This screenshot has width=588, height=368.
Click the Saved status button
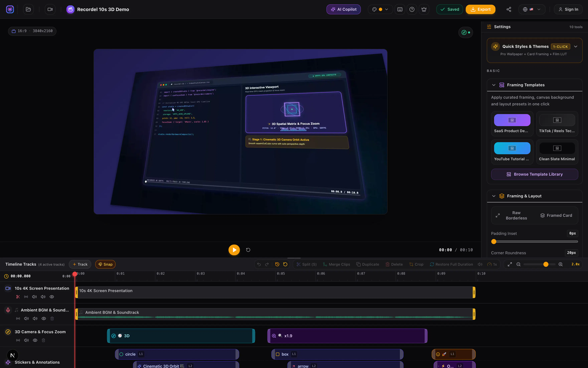click(x=450, y=10)
